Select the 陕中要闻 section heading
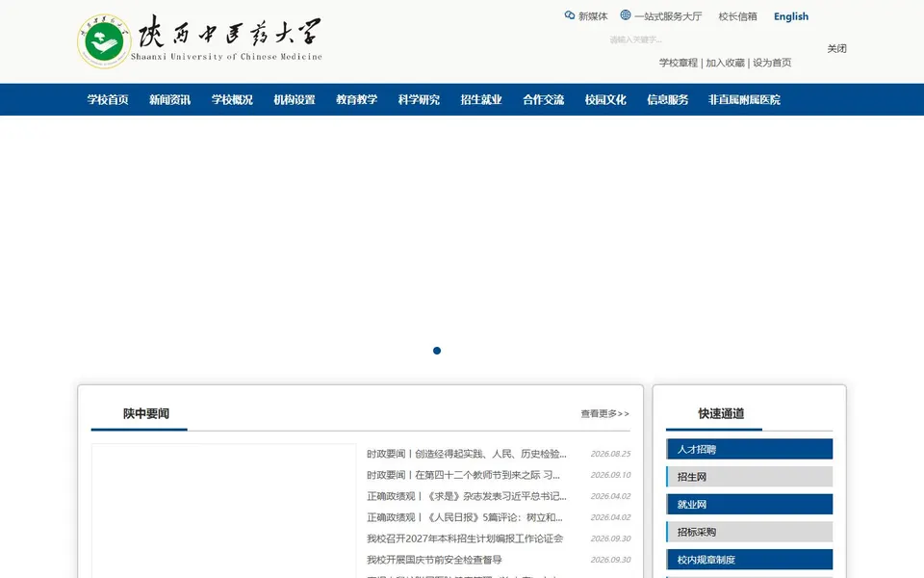 tap(146, 413)
